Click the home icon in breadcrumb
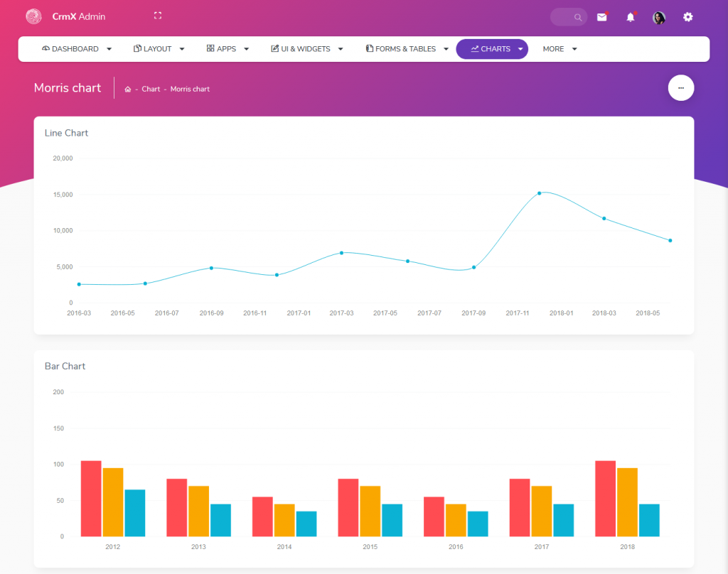This screenshot has width=728, height=574. click(128, 90)
